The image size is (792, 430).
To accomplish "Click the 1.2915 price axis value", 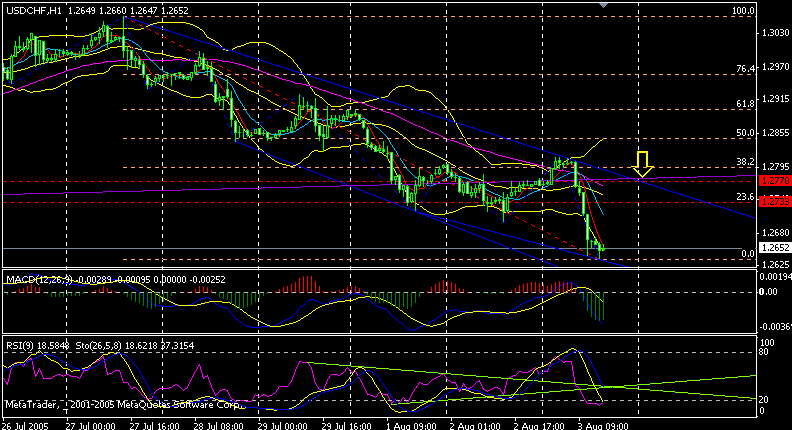I will click(775, 99).
